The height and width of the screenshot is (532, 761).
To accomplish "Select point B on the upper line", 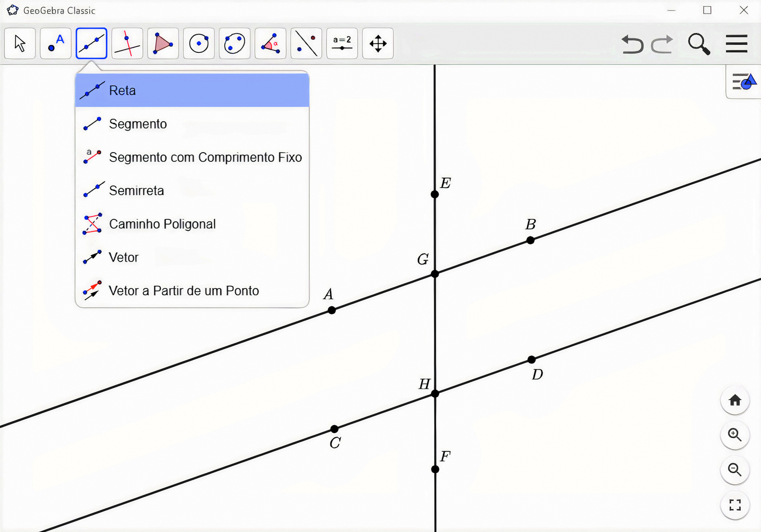I will tap(531, 240).
